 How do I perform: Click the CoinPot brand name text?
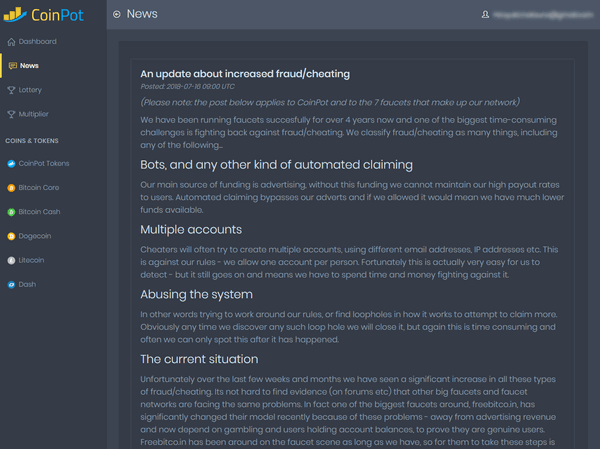[57, 15]
